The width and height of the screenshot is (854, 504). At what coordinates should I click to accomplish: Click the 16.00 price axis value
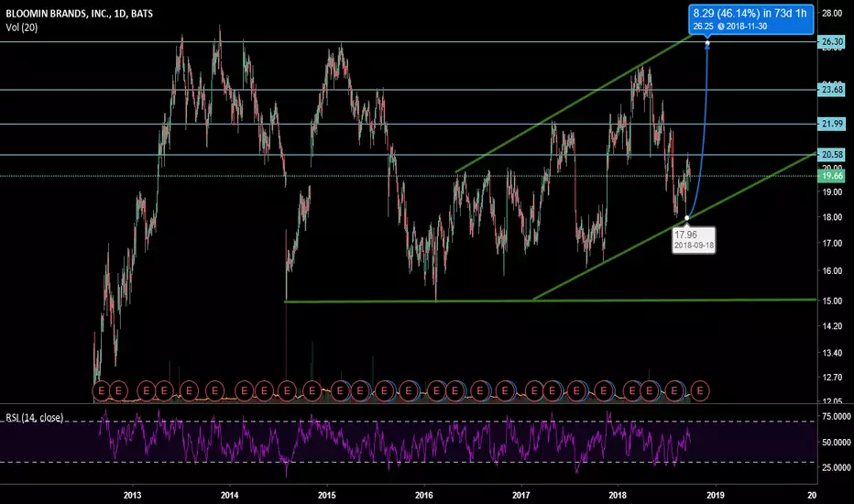[x=832, y=271]
